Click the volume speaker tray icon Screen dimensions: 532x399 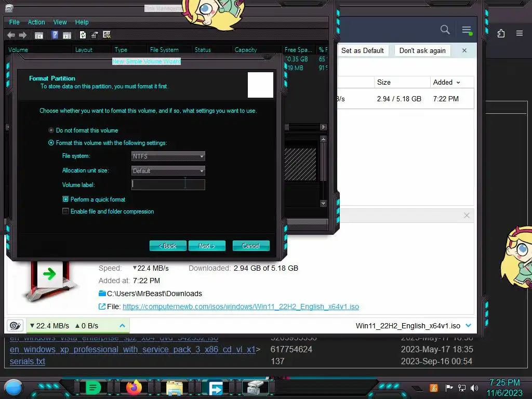pyautogui.click(x=474, y=388)
